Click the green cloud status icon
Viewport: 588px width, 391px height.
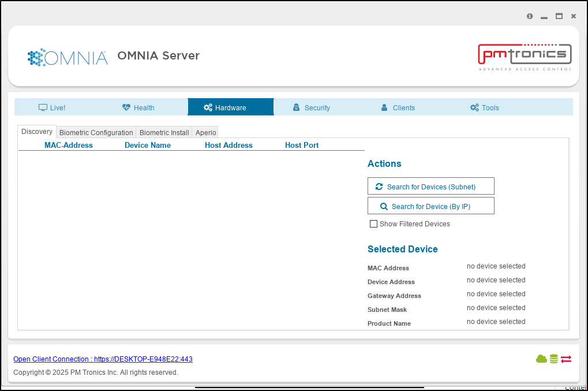coord(541,359)
